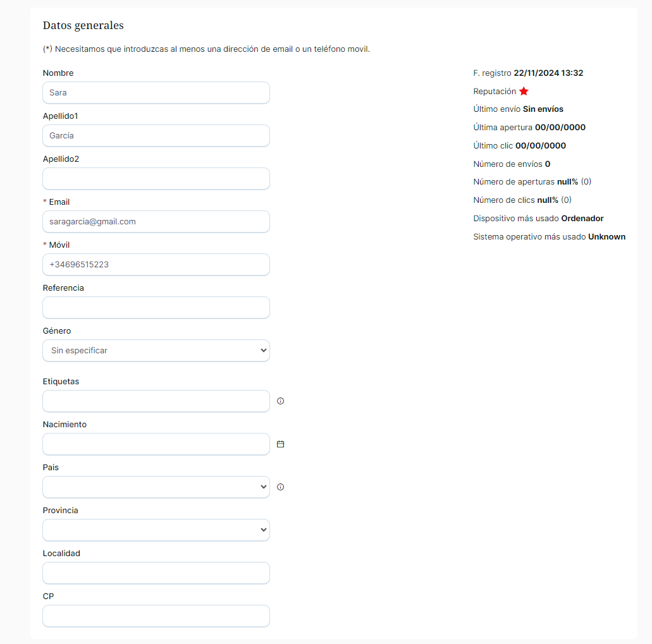Click the Nacimiento date input field
652x644 pixels.
(x=156, y=444)
